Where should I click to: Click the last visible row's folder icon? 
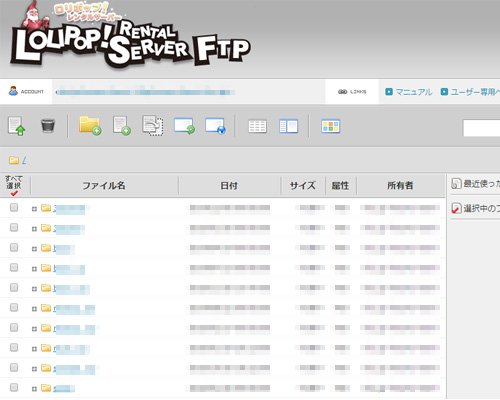[x=46, y=388]
